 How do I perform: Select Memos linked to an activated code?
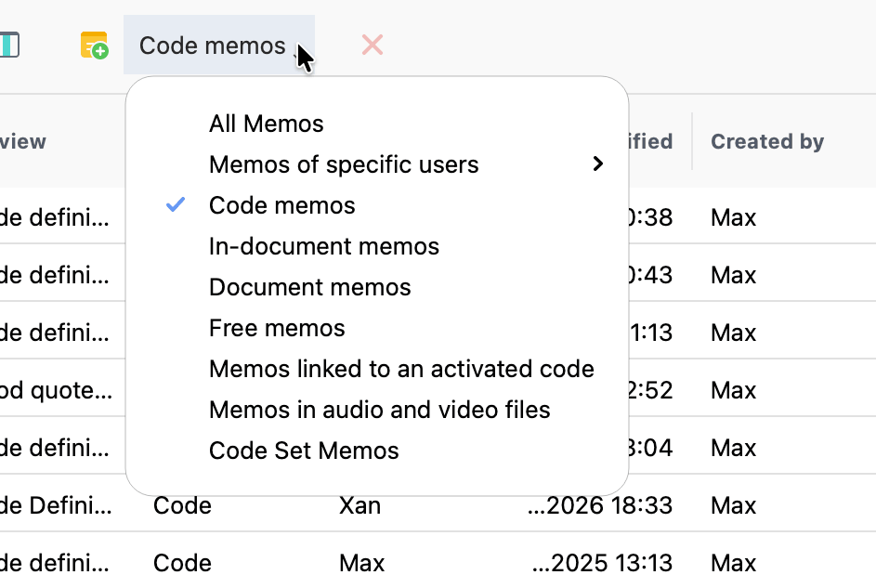click(401, 368)
